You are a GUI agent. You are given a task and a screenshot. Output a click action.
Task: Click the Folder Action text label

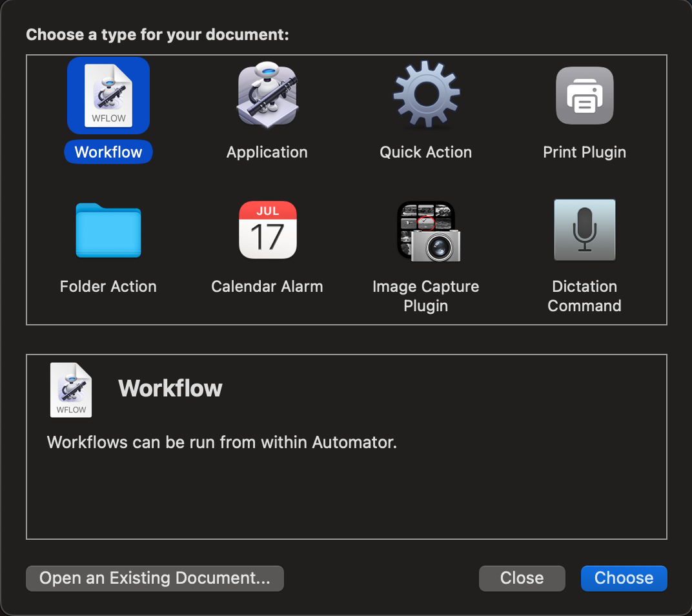pyautogui.click(x=108, y=287)
